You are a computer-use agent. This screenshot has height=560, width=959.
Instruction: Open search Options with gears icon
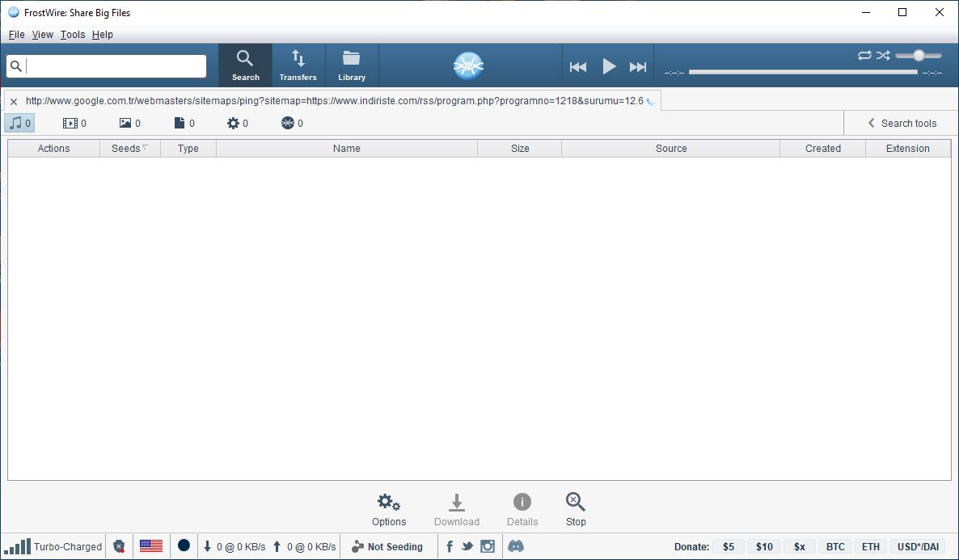coord(389,510)
